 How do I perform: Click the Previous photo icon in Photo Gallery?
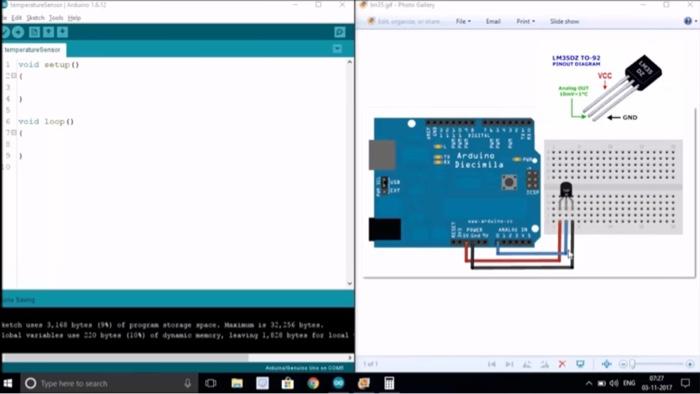coord(492,364)
